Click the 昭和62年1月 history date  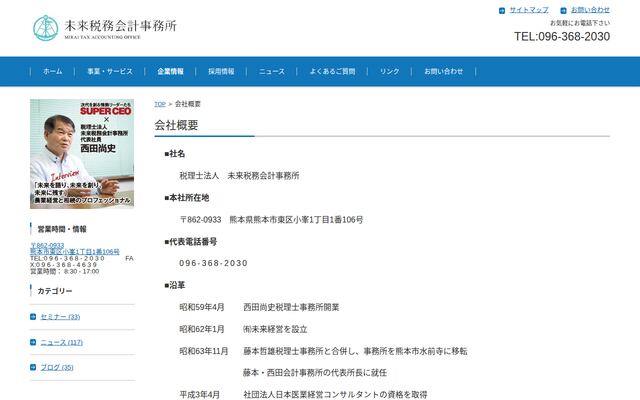pyautogui.click(x=202, y=329)
